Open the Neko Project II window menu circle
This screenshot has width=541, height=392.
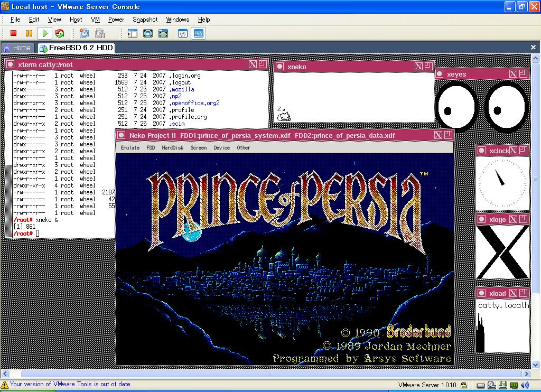click(121, 135)
